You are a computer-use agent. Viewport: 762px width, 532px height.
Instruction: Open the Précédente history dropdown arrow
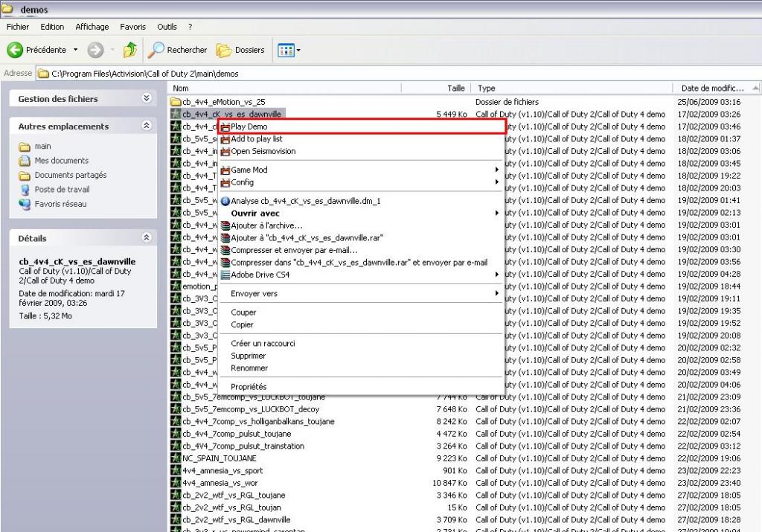[75, 50]
